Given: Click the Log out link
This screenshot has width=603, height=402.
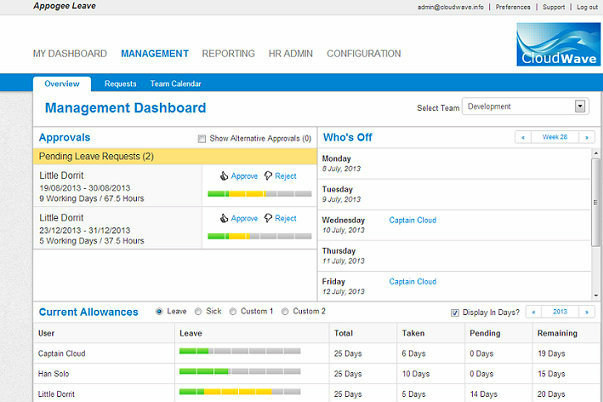Looking at the screenshot, I should click(587, 7).
